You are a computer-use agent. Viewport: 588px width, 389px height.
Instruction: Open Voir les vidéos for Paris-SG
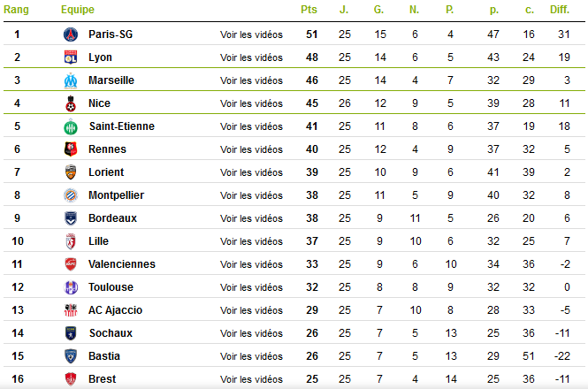point(251,34)
